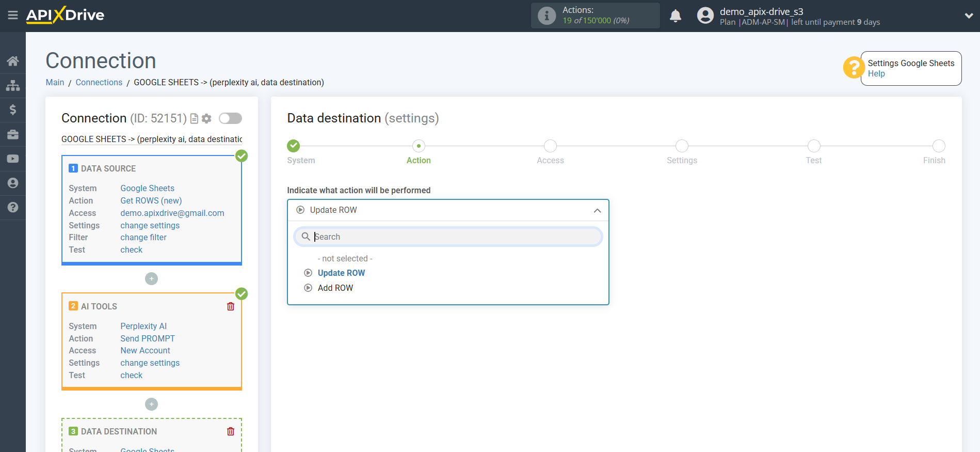Screen dimensions: 980x452
Task: Click the user avatar icon
Action: [x=705, y=15]
